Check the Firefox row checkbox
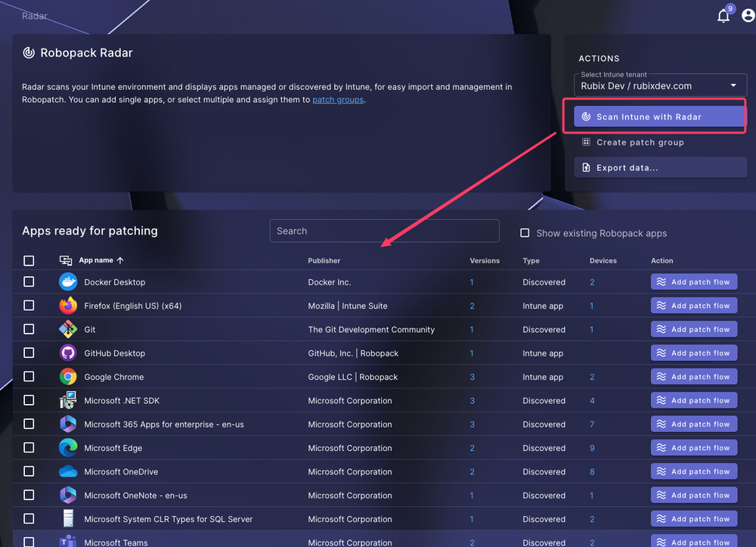756x547 pixels. pos(29,306)
